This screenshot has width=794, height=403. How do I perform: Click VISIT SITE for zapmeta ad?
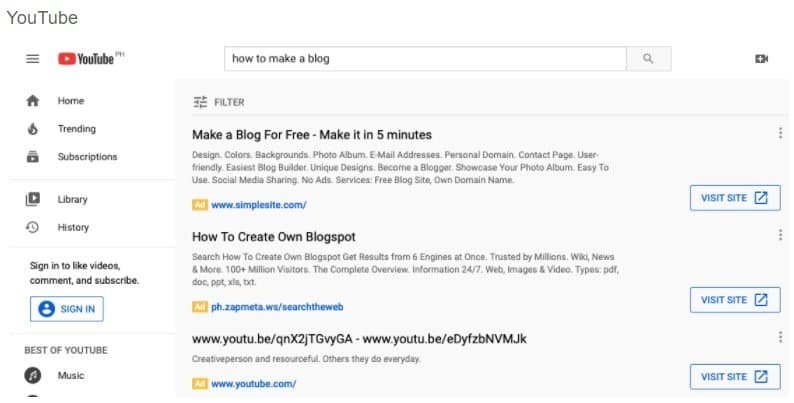coord(734,300)
